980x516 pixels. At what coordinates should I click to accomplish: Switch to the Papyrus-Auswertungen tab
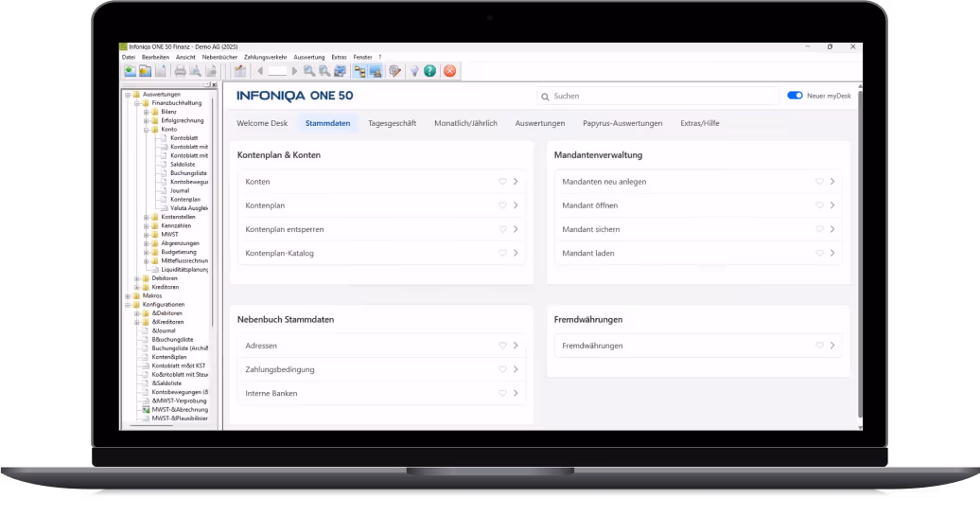pos(622,123)
